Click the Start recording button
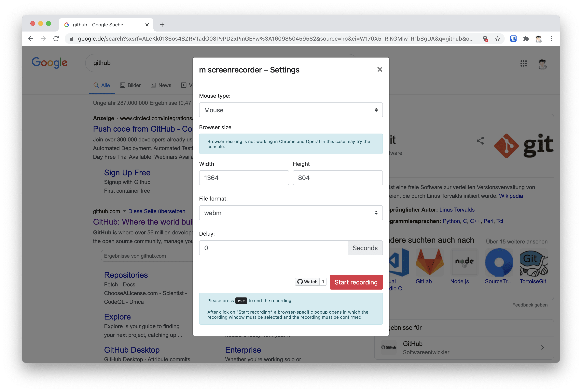Viewport: 582px width, 392px height. pyautogui.click(x=356, y=282)
